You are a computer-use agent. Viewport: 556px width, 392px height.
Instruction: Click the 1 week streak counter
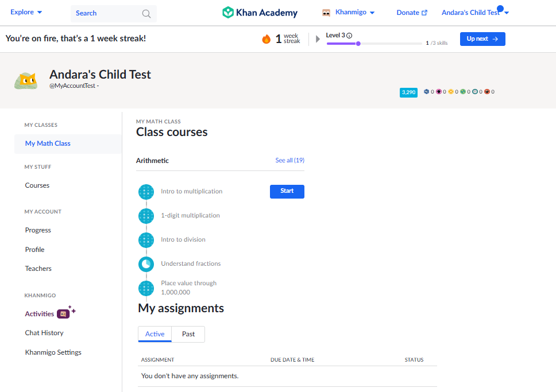(x=288, y=38)
